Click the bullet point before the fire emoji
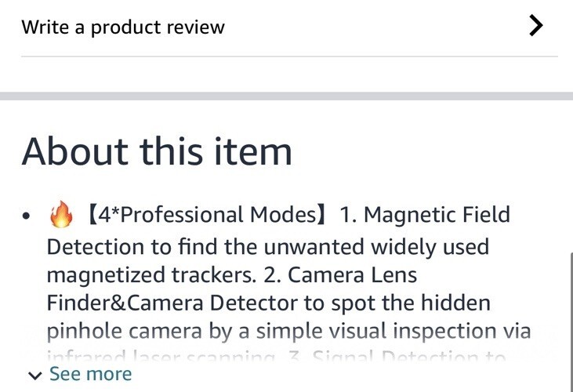This screenshot has height=392, width=573. 28,216
